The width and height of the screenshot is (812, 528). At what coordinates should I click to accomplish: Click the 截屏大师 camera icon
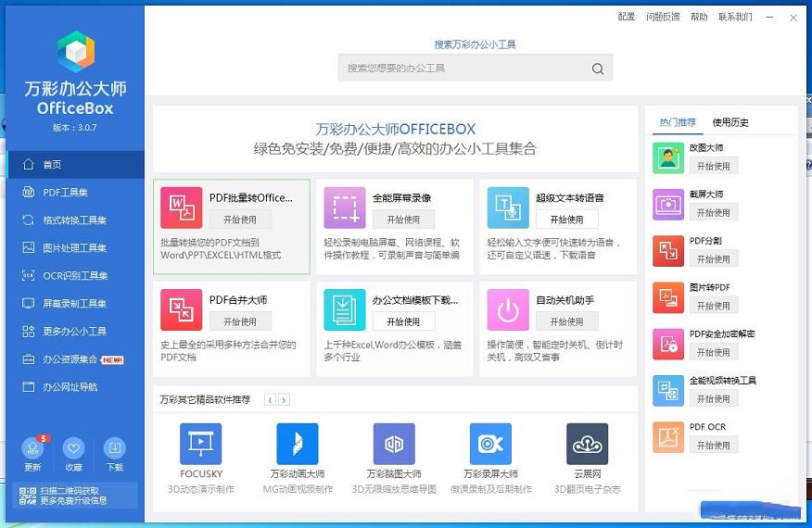pos(668,205)
